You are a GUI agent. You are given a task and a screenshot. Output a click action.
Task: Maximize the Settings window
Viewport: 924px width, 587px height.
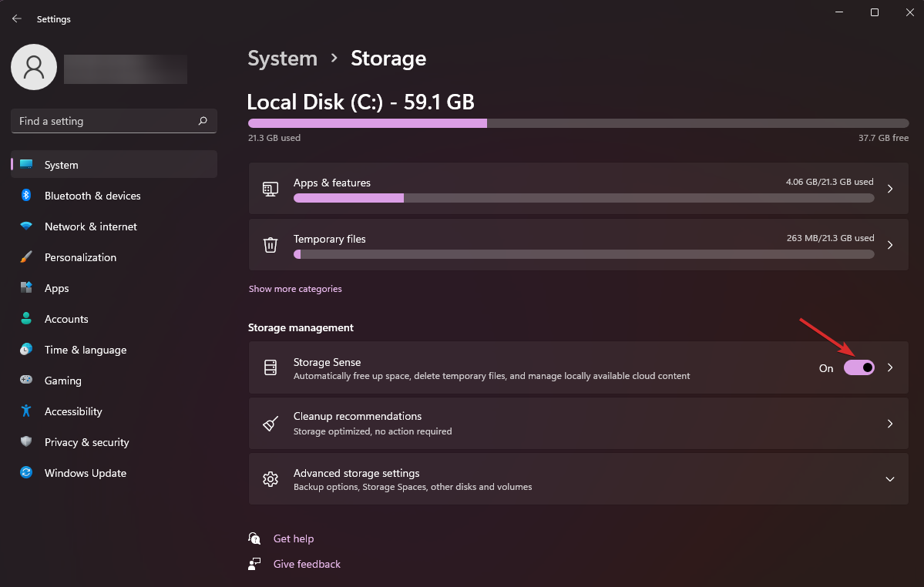(x=875, y=12)
